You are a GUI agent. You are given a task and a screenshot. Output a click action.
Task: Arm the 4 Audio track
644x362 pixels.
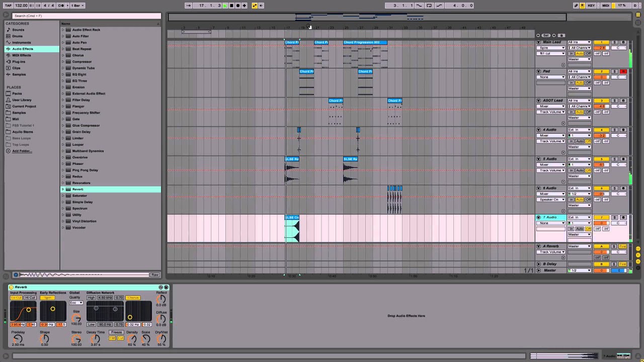tap(623, 130)
